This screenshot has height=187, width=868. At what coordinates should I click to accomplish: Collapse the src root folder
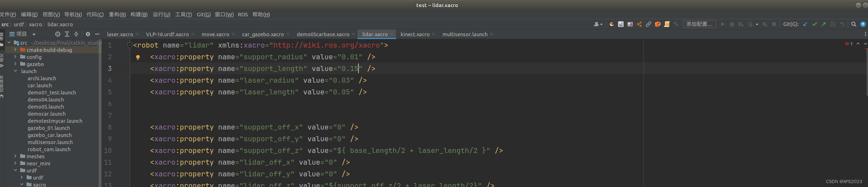click(9, 43)
